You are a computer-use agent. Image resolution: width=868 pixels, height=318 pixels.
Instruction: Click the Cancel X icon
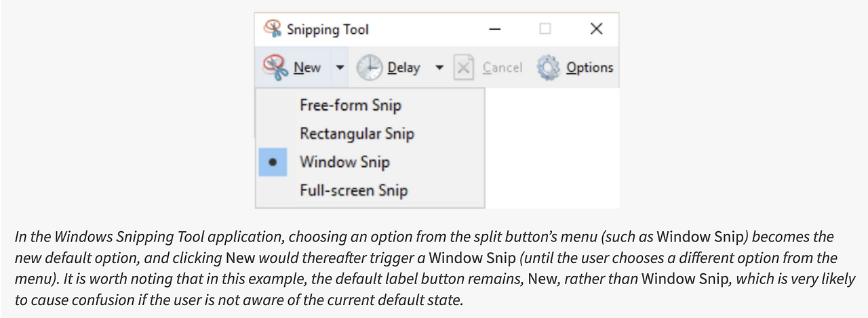[464, 67]
